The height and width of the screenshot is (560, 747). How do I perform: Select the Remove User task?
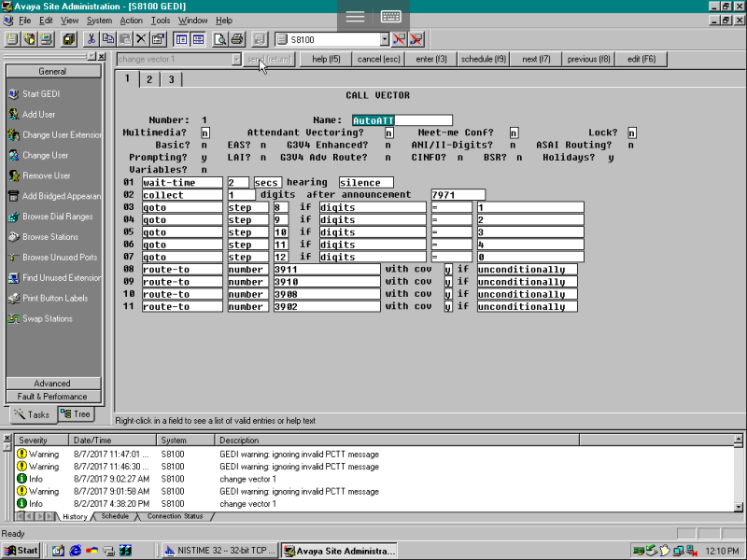coord(46,175)
